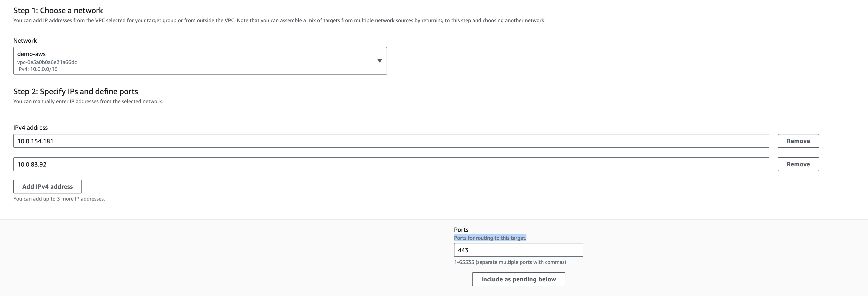
Task: Click into the Ports field containing 443
Action: click(x=518, y=250)
